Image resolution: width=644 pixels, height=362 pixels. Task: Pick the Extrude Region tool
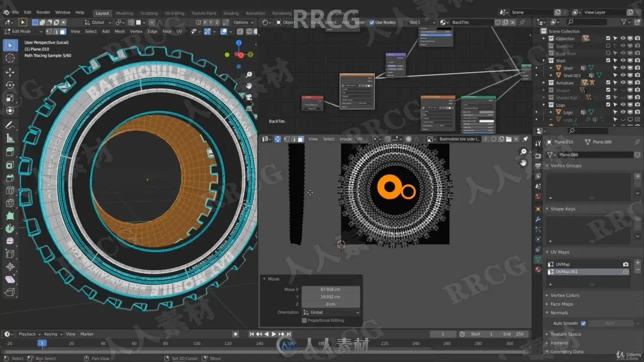(10, 152)
